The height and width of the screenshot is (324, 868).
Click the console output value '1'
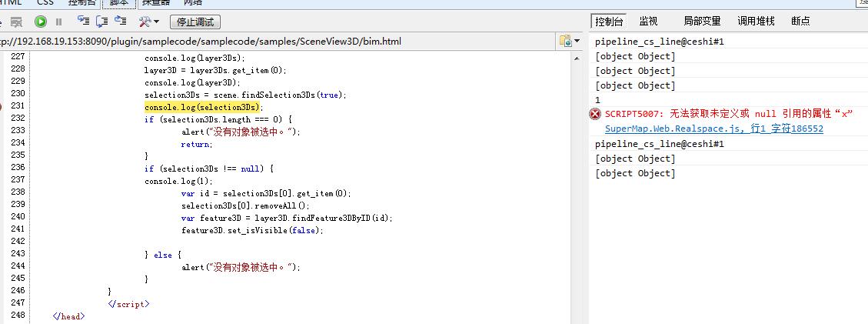tap(597, 100)
